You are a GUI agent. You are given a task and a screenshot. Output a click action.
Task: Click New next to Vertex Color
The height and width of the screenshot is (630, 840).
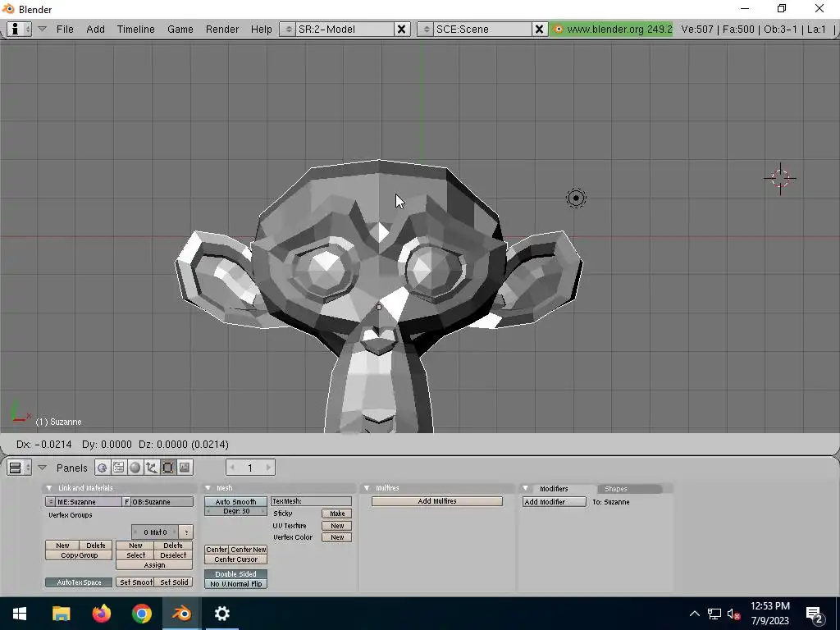(x=337, y=537)
